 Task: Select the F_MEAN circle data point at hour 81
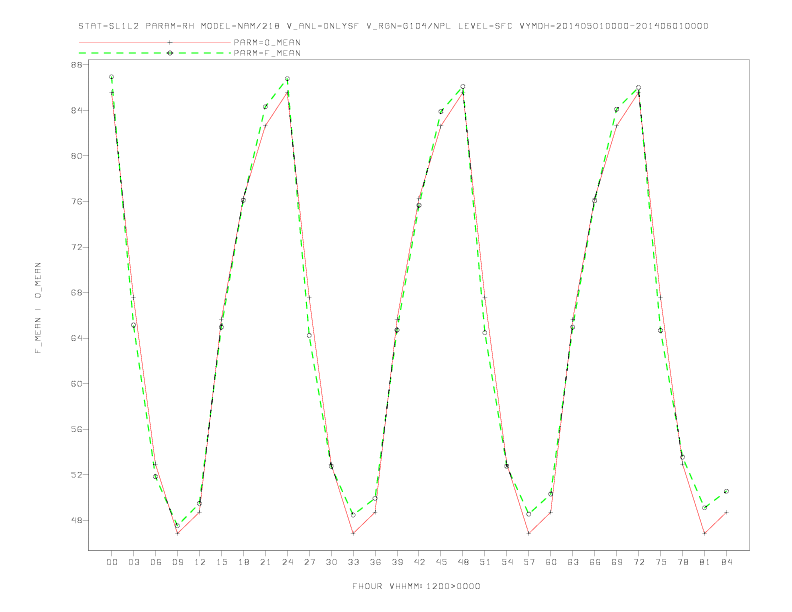pyautogui.click(x=704, y=507)
